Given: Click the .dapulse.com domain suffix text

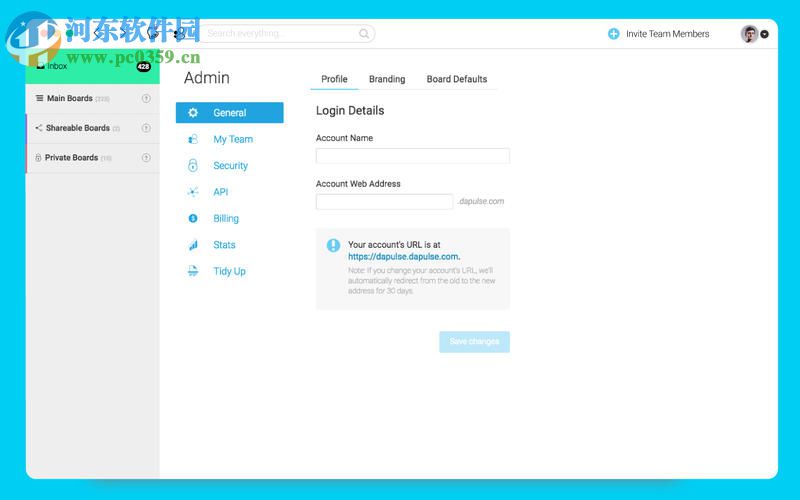Looking at the screenshot, I should click(x=481, y=202).
